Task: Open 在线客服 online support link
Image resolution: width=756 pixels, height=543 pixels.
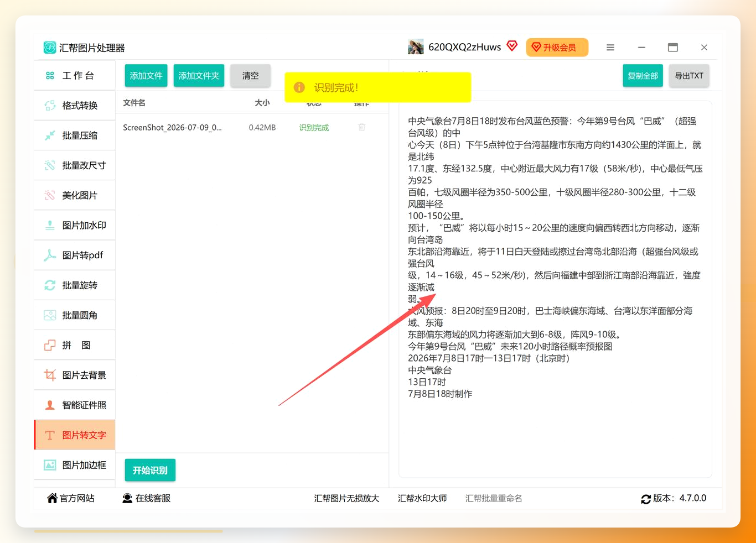Action: click(147, 498)
